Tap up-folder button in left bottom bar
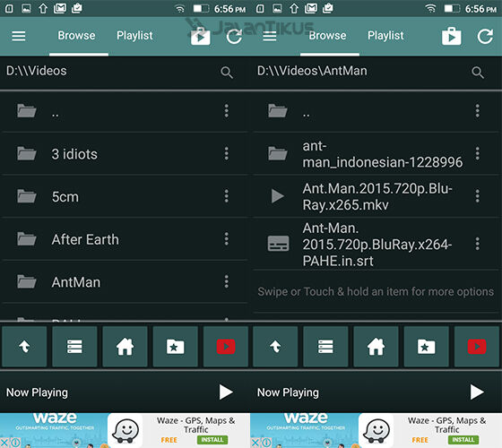 coord(24,347)
